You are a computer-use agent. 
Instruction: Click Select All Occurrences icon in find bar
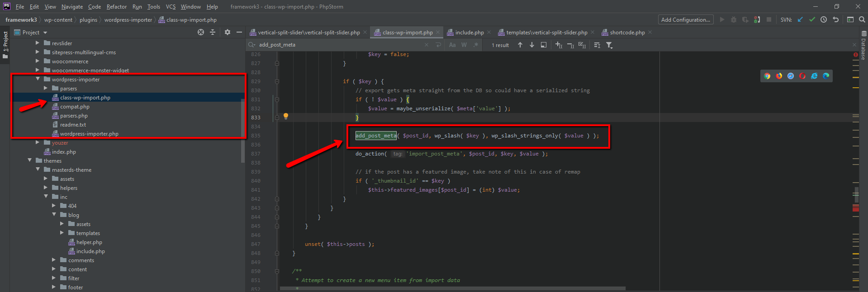click(582, 45)
